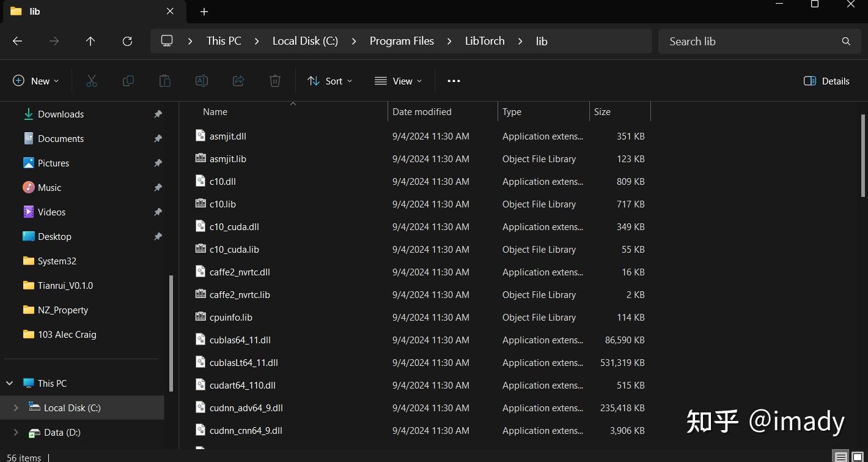Open the Sort dropdown menu
The height and width of the screenshot is (462, 868).
[x=330, y=81]
